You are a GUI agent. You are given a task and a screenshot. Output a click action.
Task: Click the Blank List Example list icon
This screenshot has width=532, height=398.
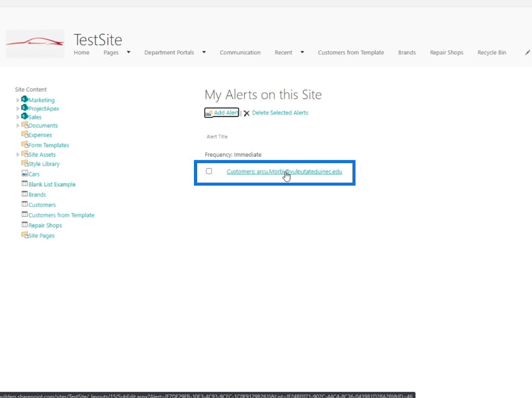24,184
